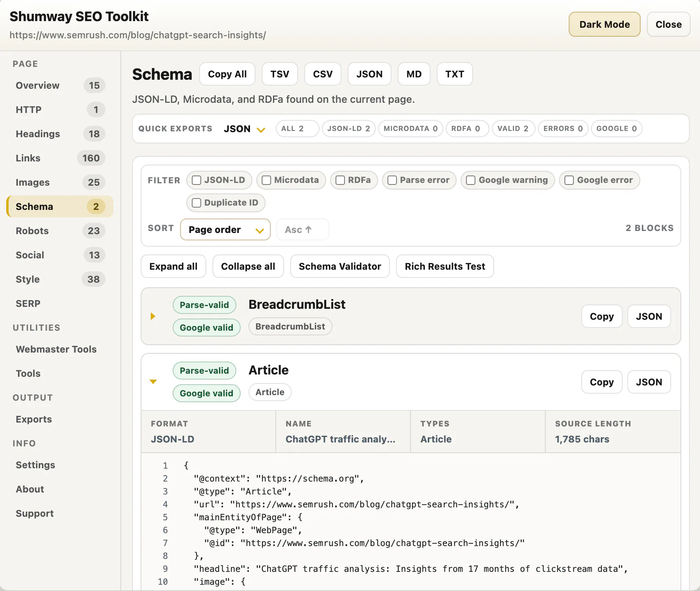
Task: Switch to the Links section
Action: [60, 158]
